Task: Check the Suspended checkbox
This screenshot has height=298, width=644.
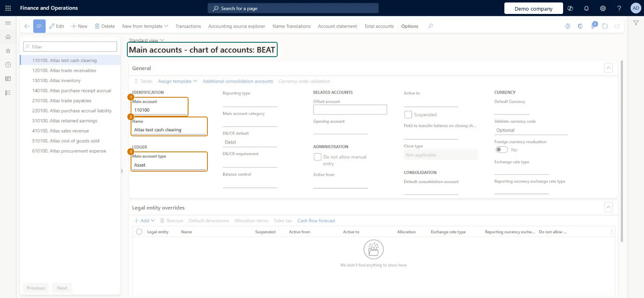Action: click(408, 115)
